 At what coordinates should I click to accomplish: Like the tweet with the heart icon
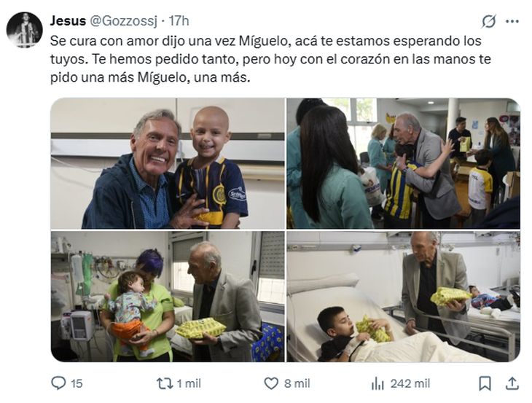(x=271, y=383)
